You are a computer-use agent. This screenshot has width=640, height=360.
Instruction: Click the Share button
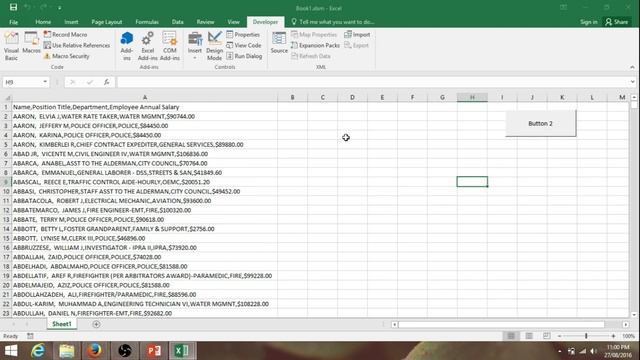click(617, 22)
